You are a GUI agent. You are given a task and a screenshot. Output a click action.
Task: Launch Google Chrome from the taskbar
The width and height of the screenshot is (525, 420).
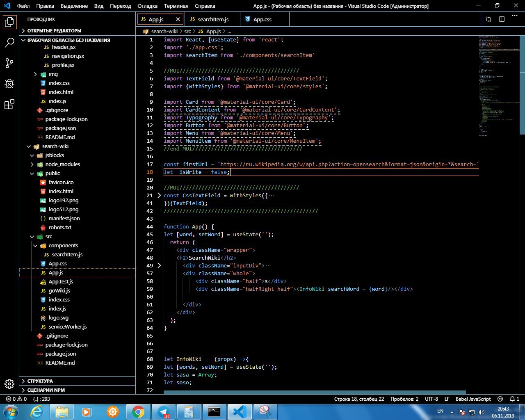pos(138,411)
